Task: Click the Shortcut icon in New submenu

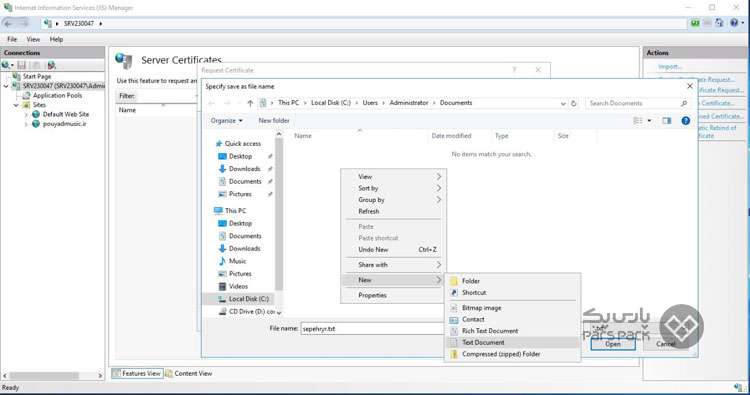Action: (x=454, y=293)
